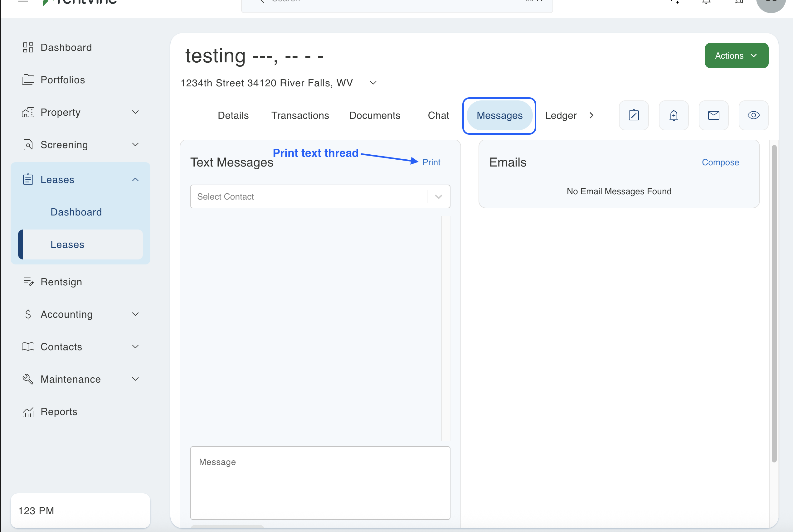
Task: Open the Actions dropdown button
Action: point(736,56)
